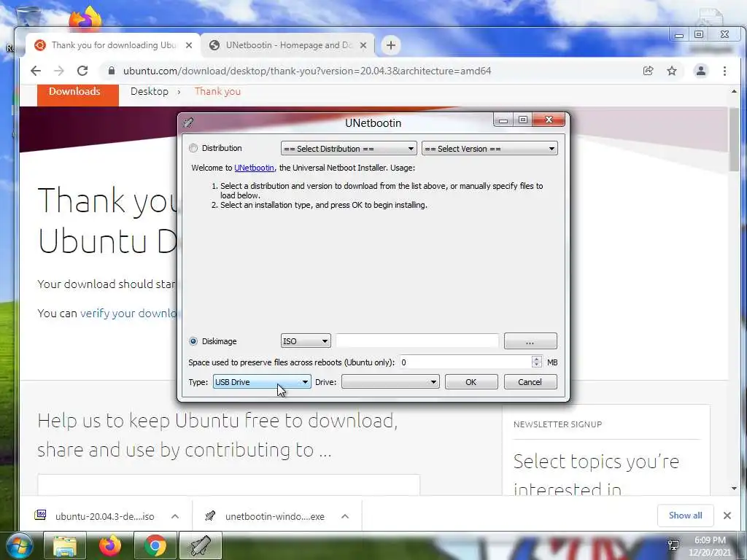Open the Select Distribution dropdown

point(349,149)
